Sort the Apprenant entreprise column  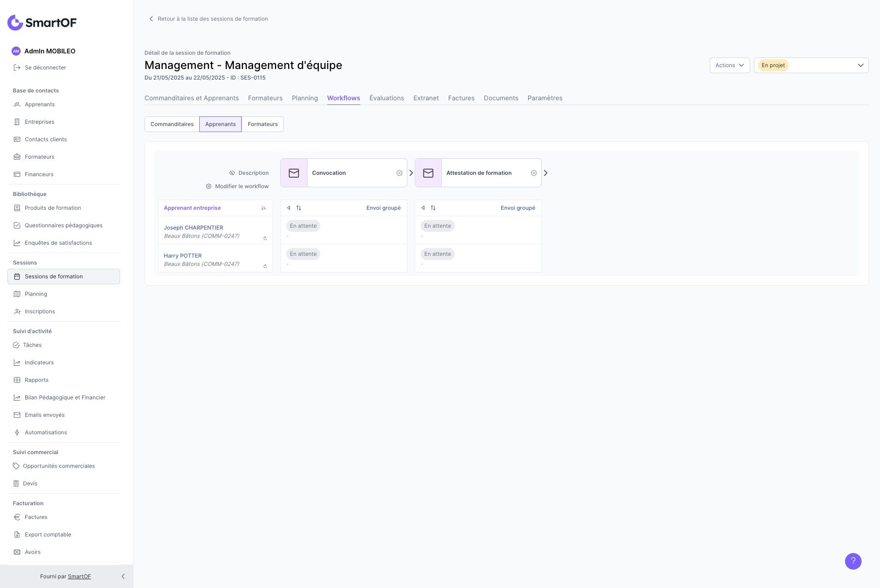263,208
